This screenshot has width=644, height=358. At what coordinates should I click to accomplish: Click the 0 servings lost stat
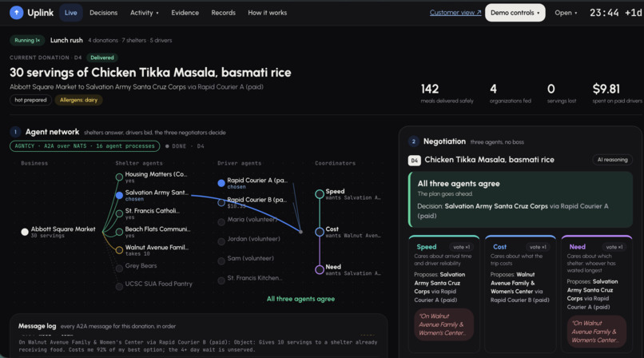[562, 93]
